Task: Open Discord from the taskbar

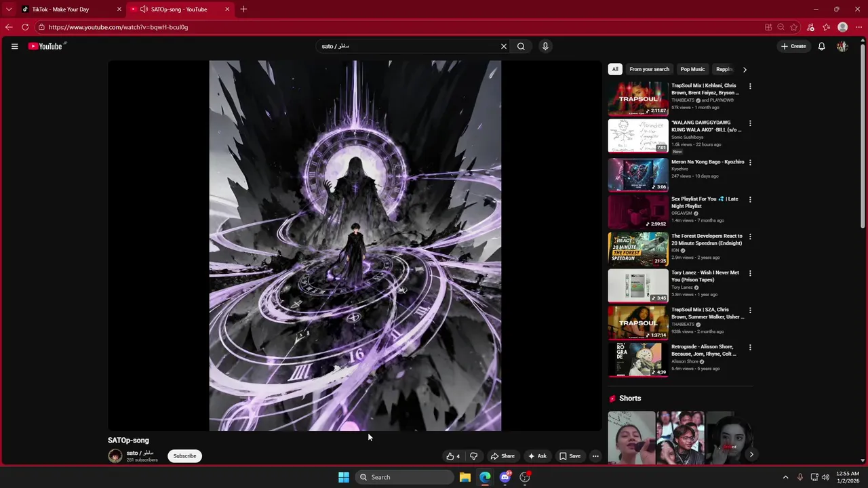Action: (x=505, y=477)
